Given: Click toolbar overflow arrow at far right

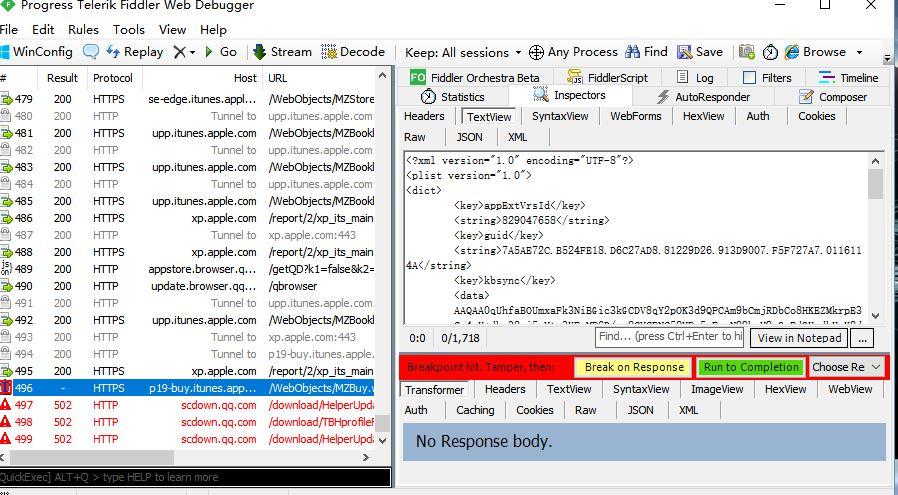Looking at the screenshot, I should pyautogui.click(x=888, y=58).
